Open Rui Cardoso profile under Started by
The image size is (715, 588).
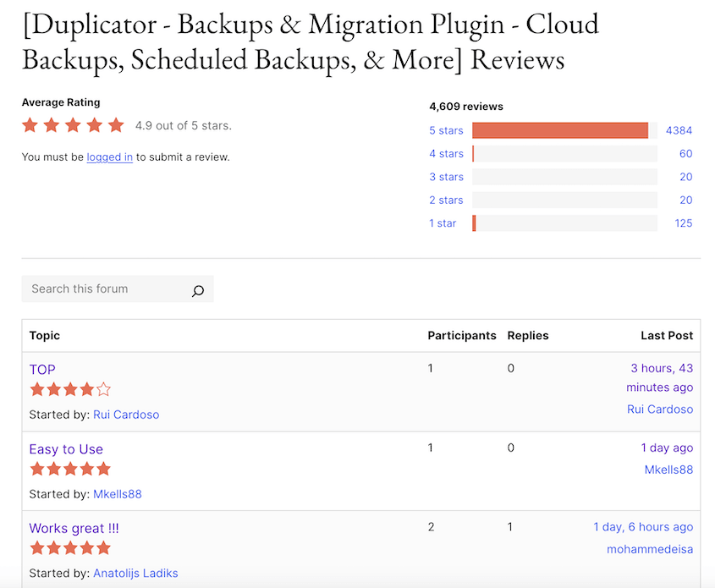pos(126,415)
